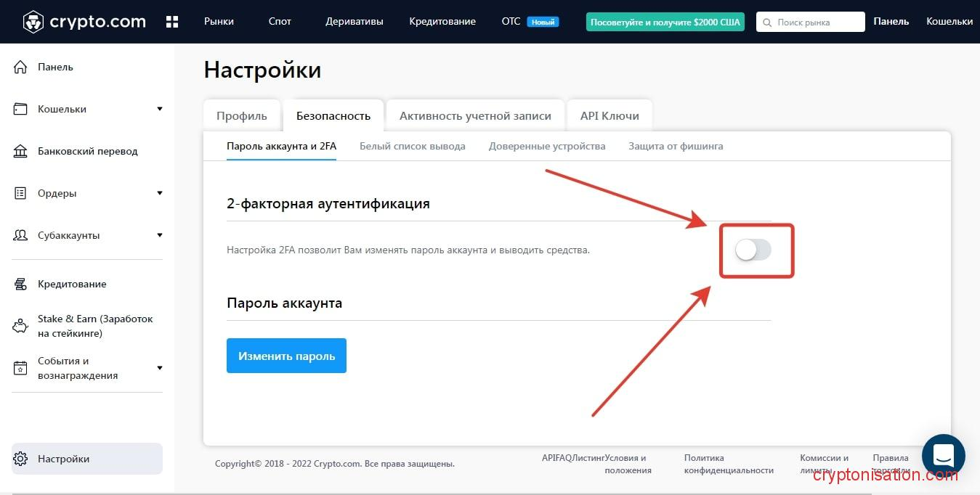Open the API Ключи tab
Screen dimensions: 980x495
610,115
